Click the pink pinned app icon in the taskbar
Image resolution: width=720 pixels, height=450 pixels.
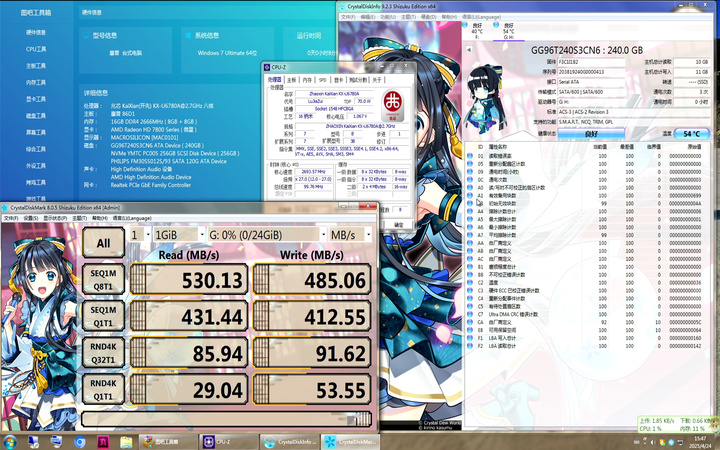(103, 442)
